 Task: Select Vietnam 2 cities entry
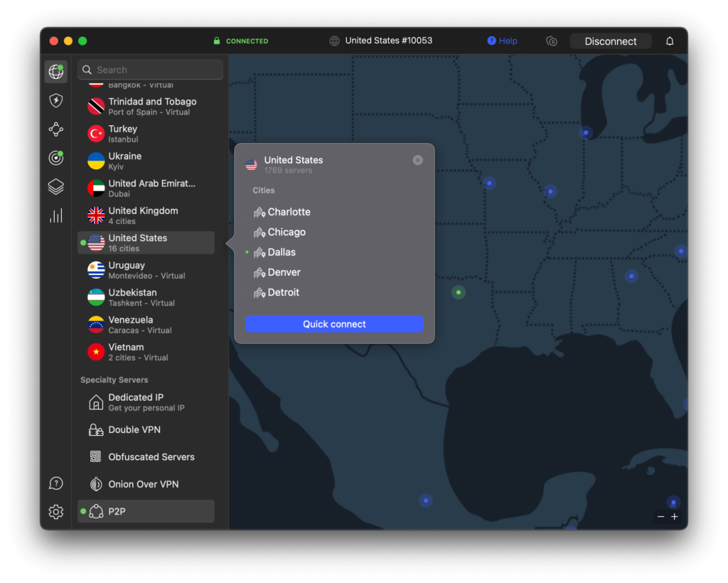[146, 352]
